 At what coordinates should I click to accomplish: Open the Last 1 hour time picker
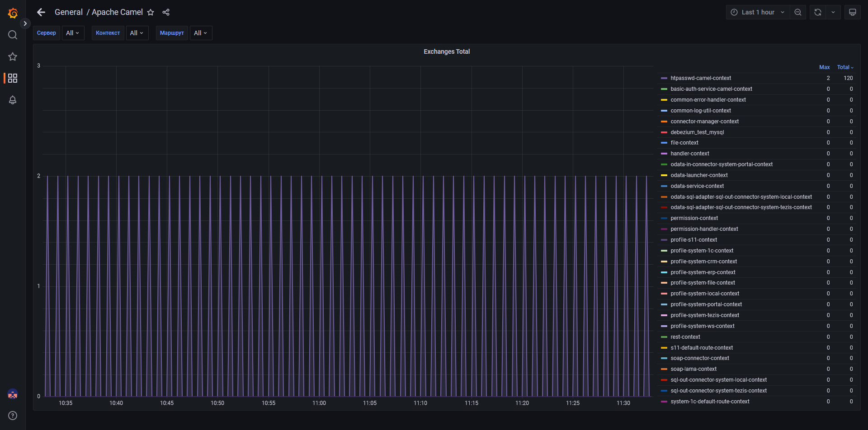click(x=758, y=12)
